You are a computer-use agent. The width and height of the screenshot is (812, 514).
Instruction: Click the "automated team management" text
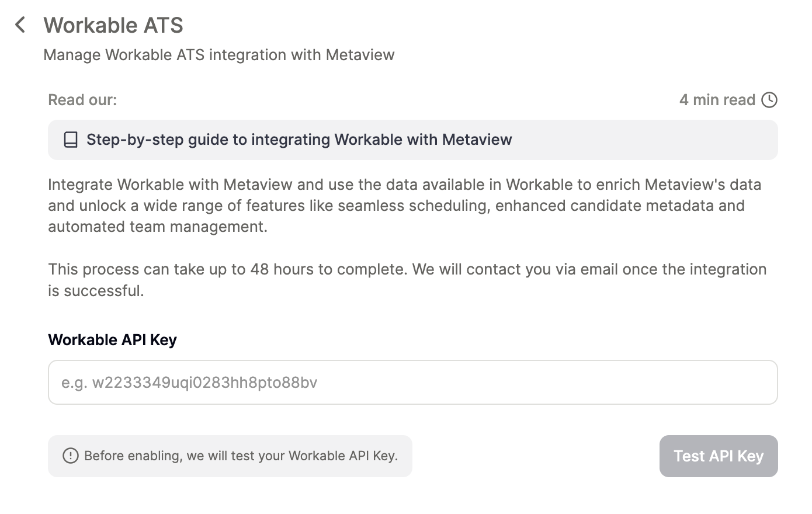[x=158, y=227]
